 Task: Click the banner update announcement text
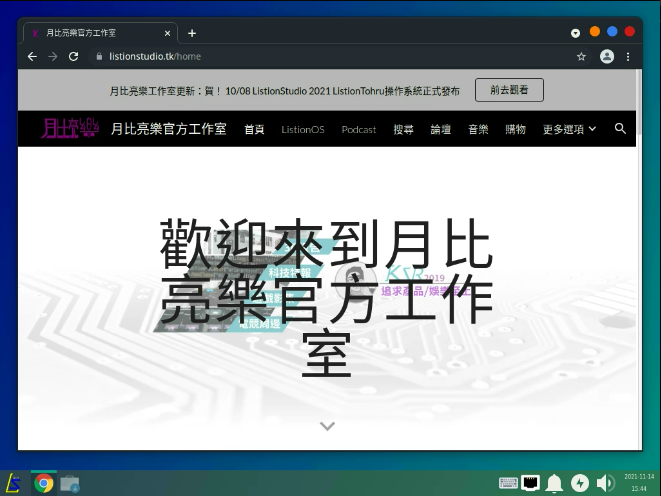pos(285,91)
